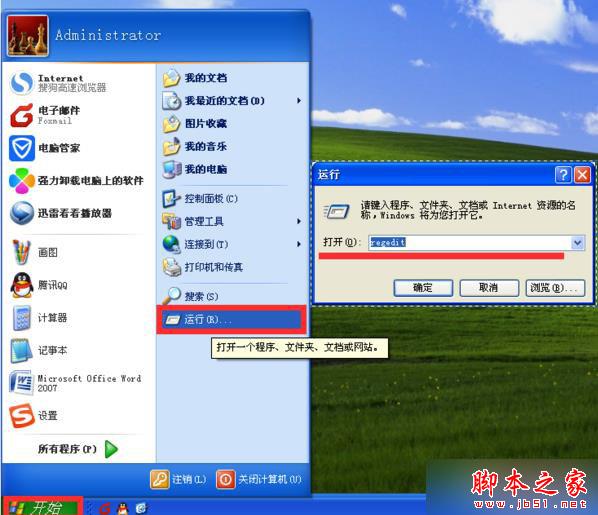Click 注销(L) text button
This screenshot has height=515, width=598.
click(189, 479)
